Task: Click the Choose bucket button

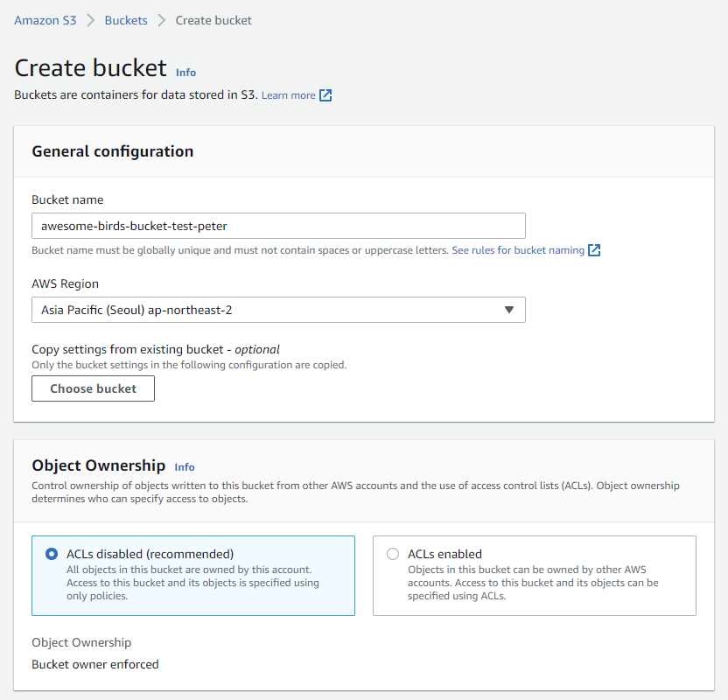Action: 93,388
